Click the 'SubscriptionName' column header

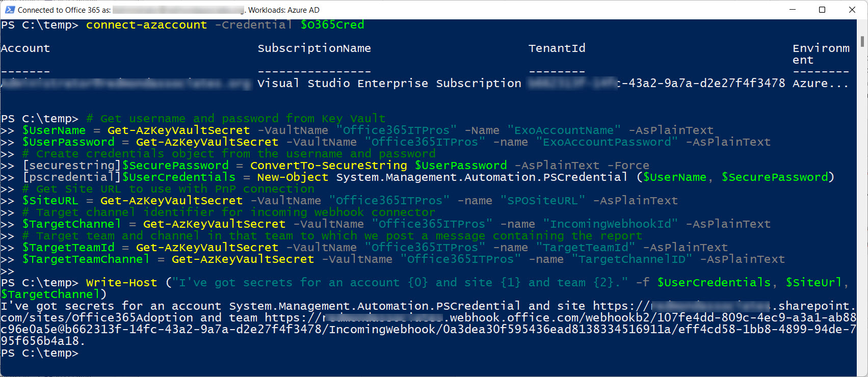point(314,48)
